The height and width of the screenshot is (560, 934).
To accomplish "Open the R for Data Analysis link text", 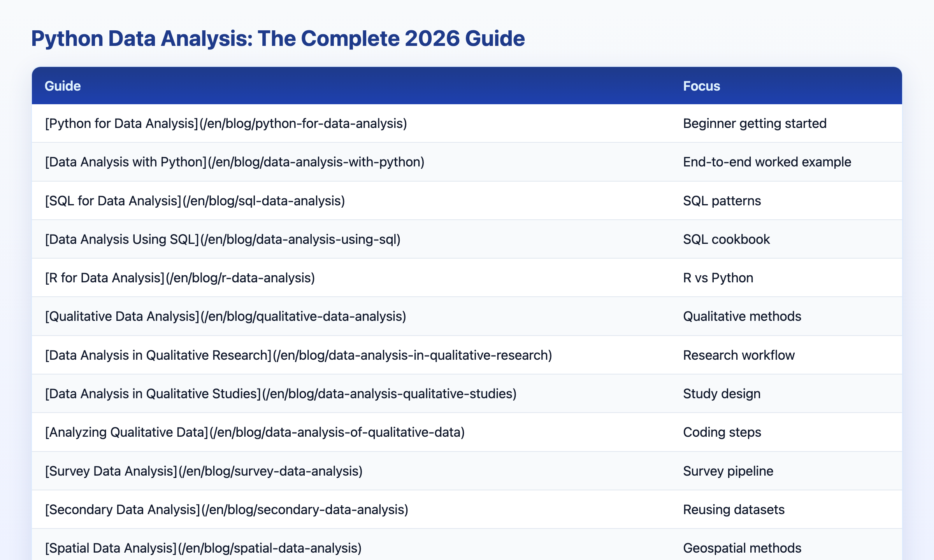I will (180, 278).
